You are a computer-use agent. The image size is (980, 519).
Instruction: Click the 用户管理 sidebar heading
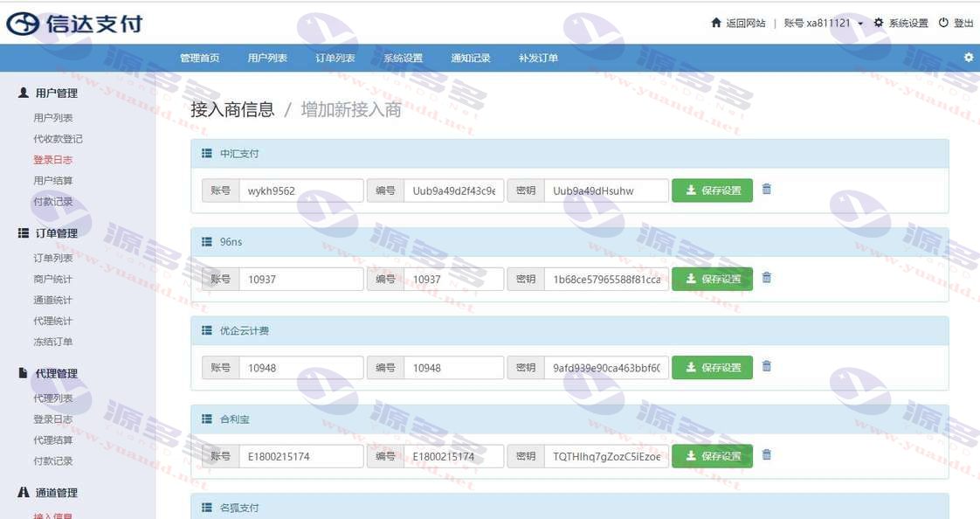49,93
